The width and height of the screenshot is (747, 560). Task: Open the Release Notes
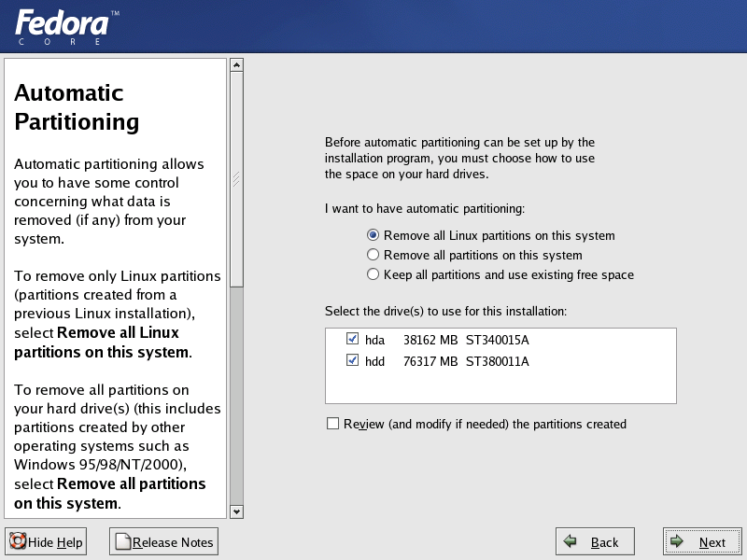164,541
